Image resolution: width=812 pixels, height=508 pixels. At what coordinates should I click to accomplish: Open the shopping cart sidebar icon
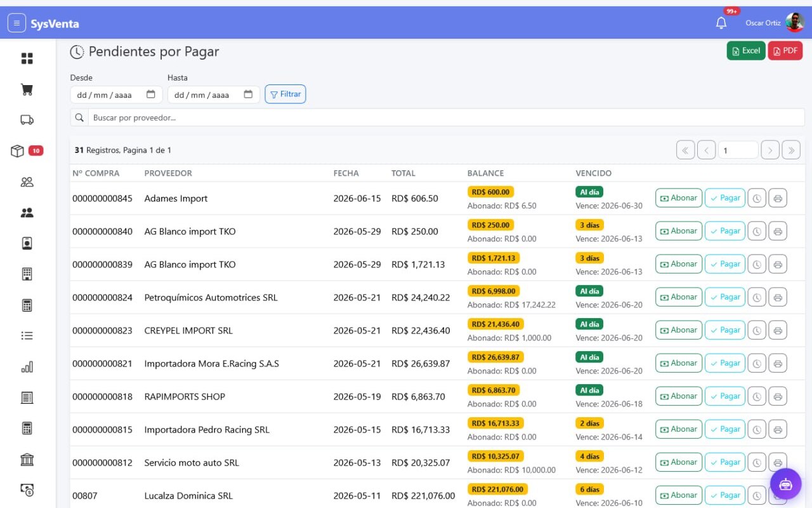[x=27, y=90]
